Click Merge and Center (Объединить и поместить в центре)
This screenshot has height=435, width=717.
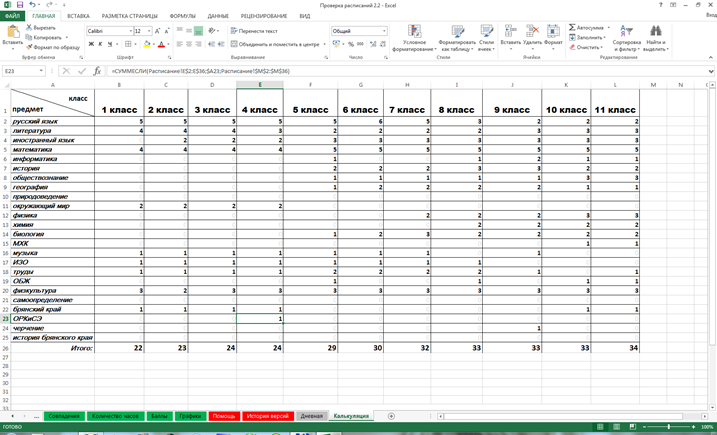275,44
